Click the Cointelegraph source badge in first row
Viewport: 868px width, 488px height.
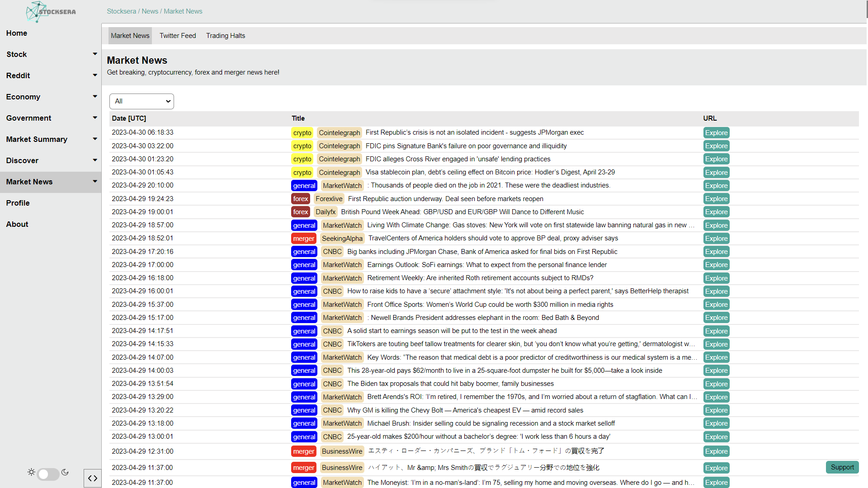[x=339, y=133]
